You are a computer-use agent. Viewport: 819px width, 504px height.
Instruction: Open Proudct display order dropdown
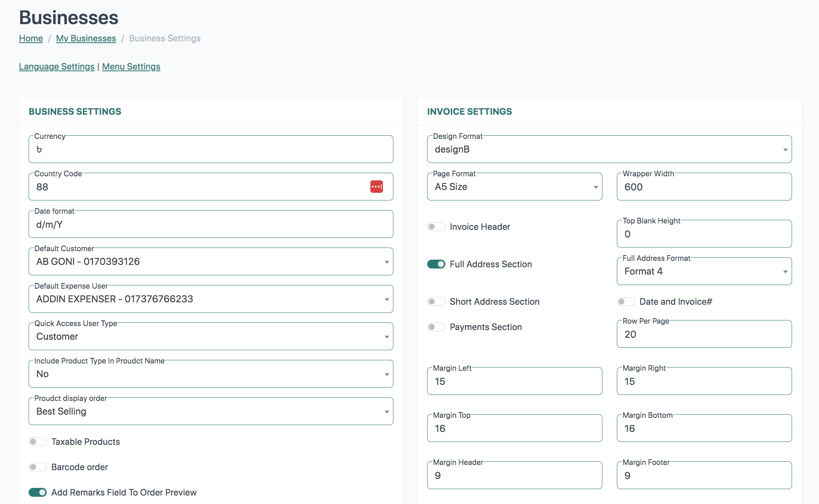coord(211,411)
